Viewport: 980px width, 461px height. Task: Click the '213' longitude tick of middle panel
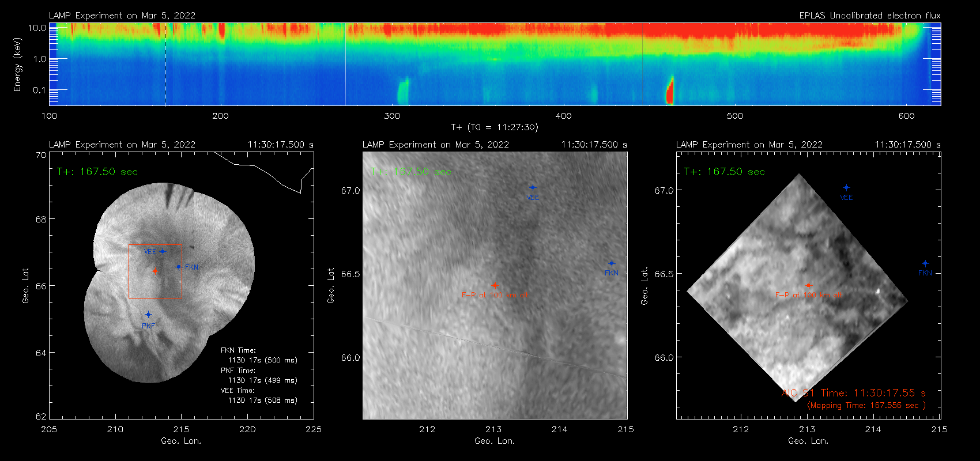tap(493, 429)
